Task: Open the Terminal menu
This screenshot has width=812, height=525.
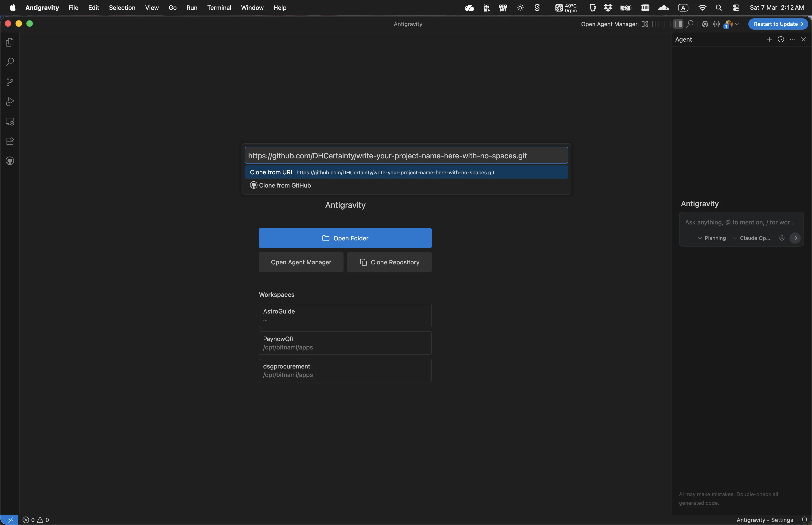Action: (x=219, y=8)
